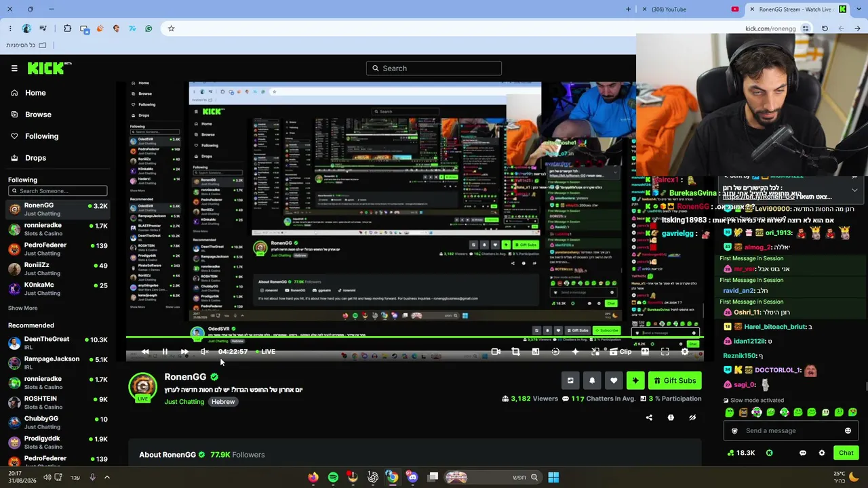The width and height of the screenshot is (868, 488).
Task: Click the green subscribe star button
Action: (x=635, y=381)
